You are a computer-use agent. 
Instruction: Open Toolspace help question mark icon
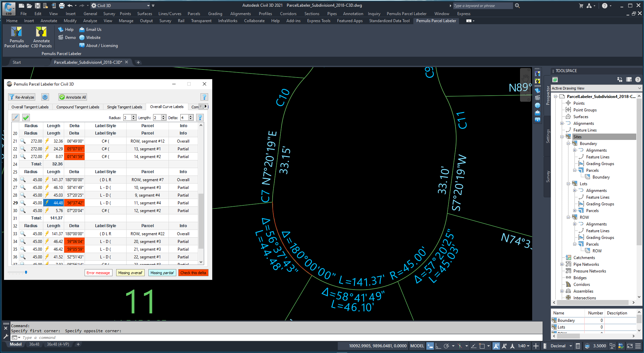[638, 80]
